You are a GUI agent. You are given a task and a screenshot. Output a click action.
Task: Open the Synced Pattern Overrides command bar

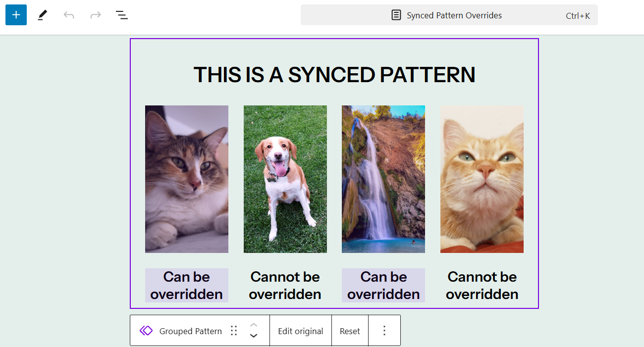449,15
